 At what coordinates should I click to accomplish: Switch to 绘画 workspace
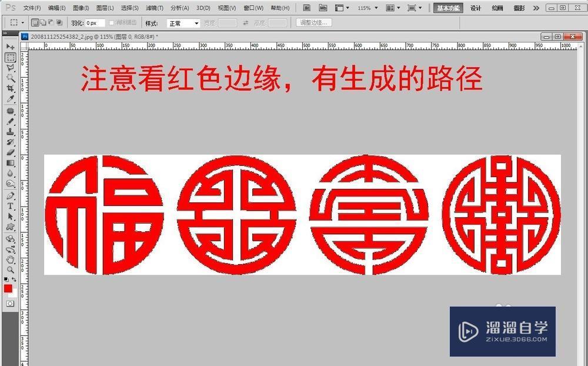tap(497, 8)
